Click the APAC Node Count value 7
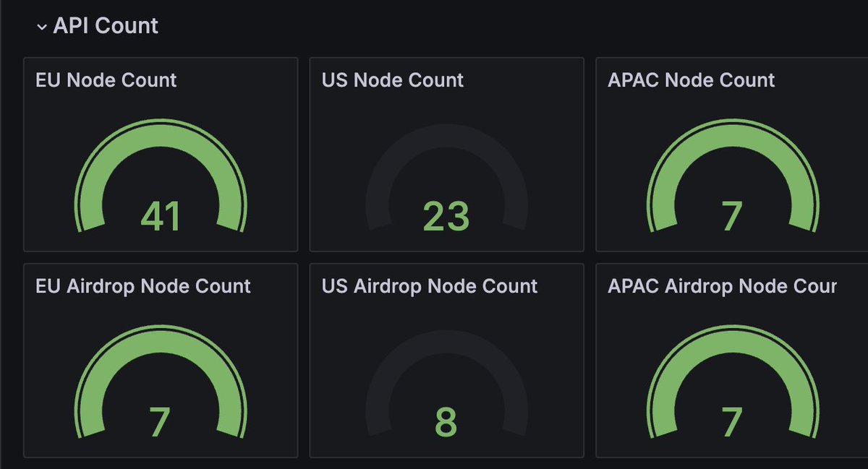The width and height of the screenshot is (868, 469). click(x=732, y=216)
